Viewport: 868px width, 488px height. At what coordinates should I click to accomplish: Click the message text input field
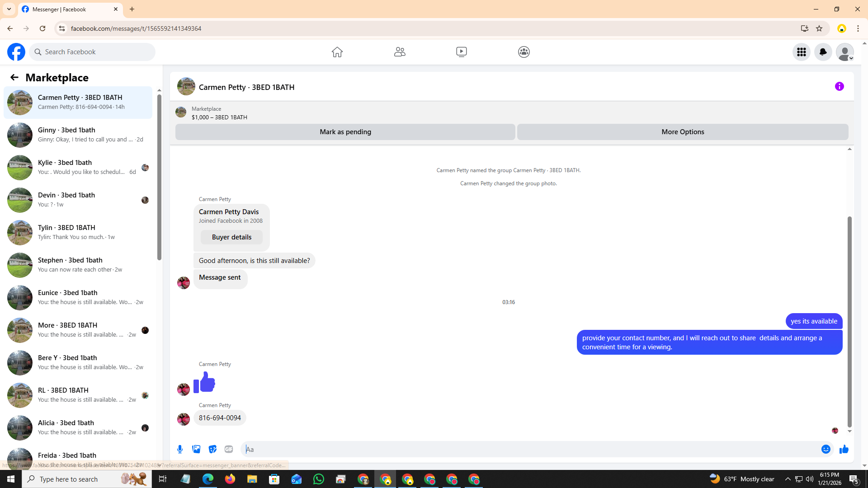529,449
